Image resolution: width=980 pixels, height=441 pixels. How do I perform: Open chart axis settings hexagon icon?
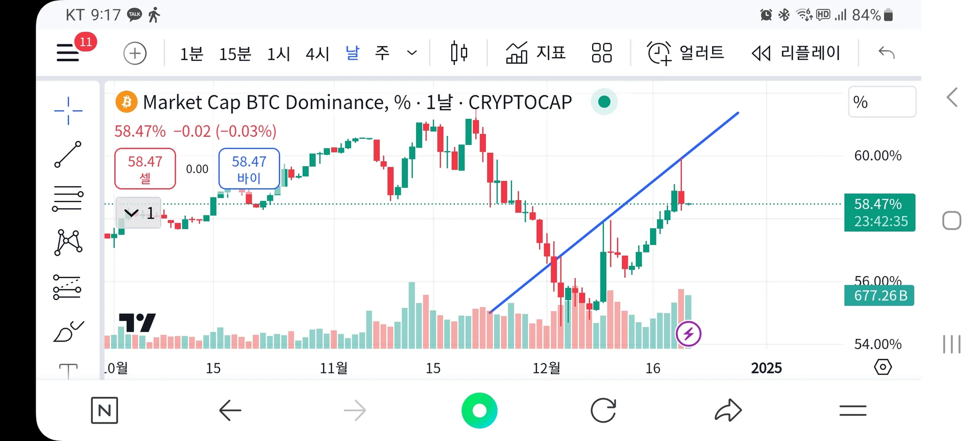[x=883, y=367]
